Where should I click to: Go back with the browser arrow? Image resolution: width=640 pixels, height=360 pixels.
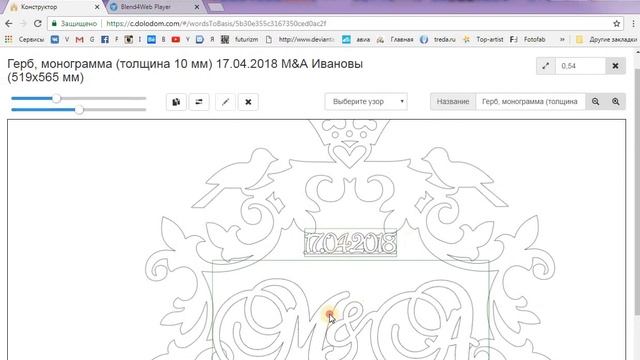click(9, 24)
